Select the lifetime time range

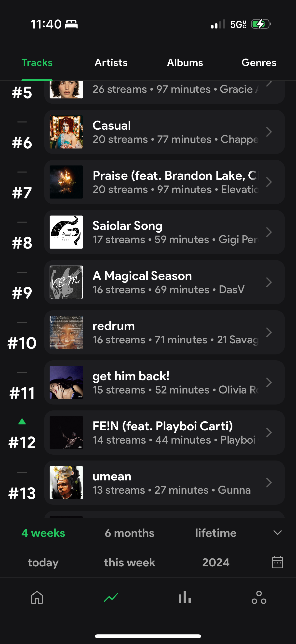(x=216, y=533)
